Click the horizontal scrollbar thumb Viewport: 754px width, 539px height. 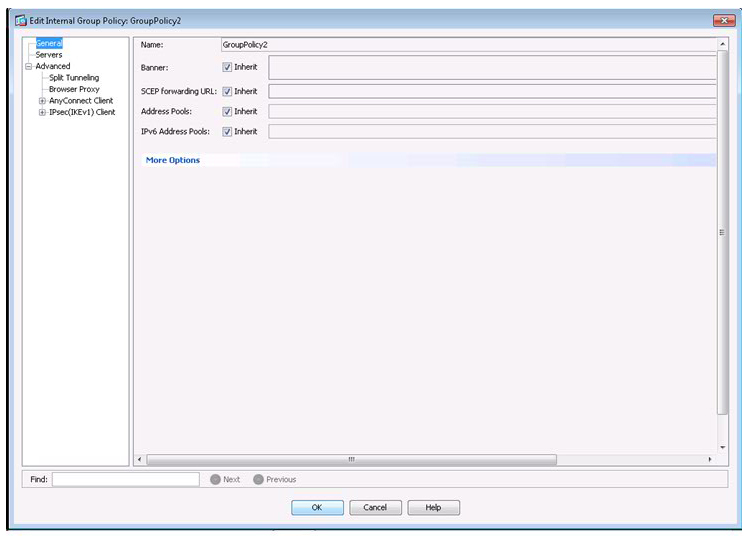[350, 460]
